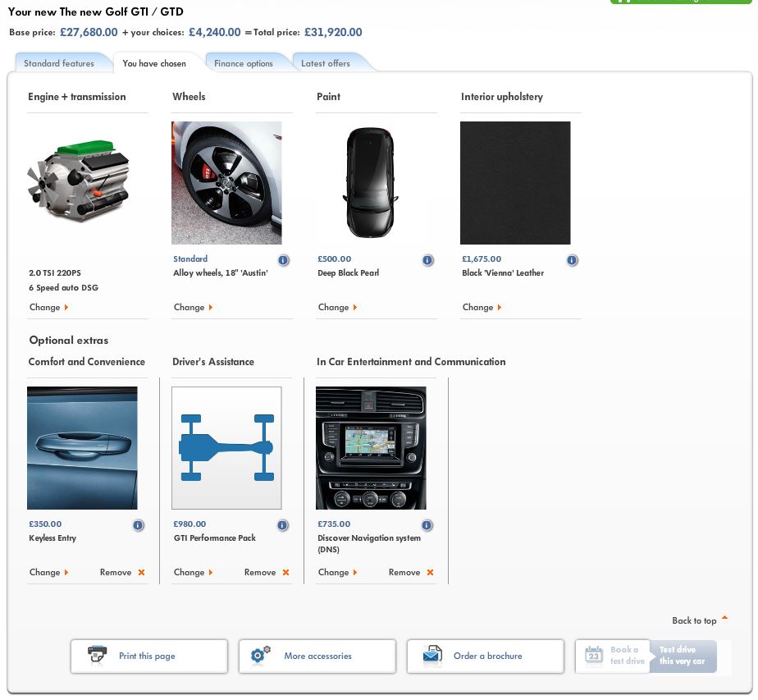
Task: Open More accessories
Action: (x=317, y=657)
